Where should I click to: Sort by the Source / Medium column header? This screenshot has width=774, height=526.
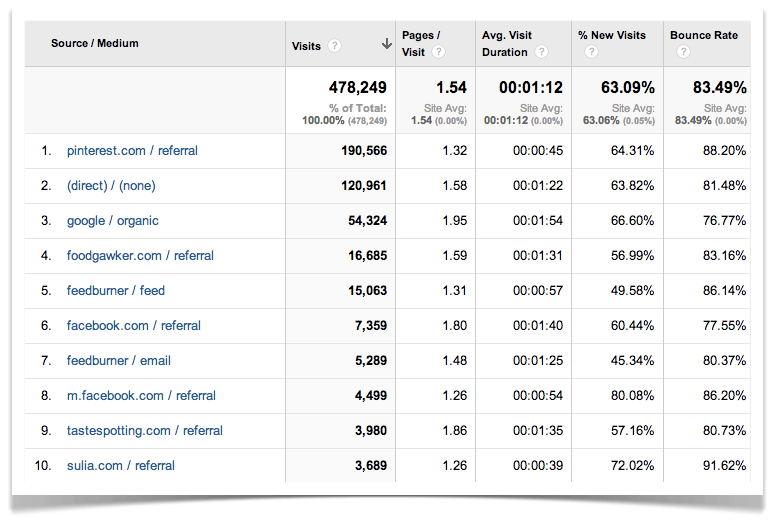(x=95, y=43)
